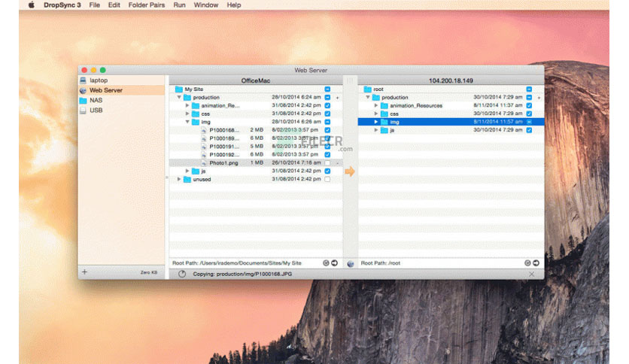Expand the right js folder
The image size is (629, 364).
[x=376, y=130]
